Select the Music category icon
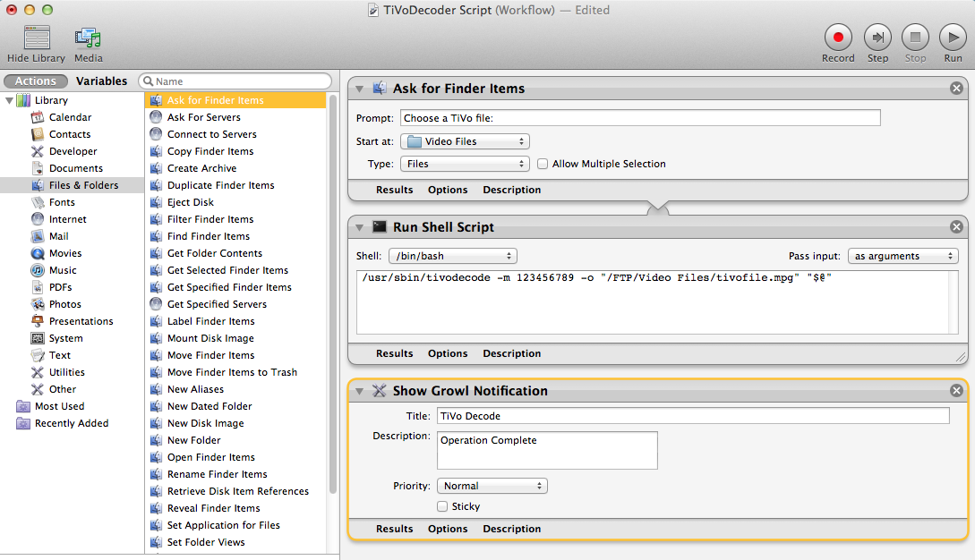 tap(38, 270)
